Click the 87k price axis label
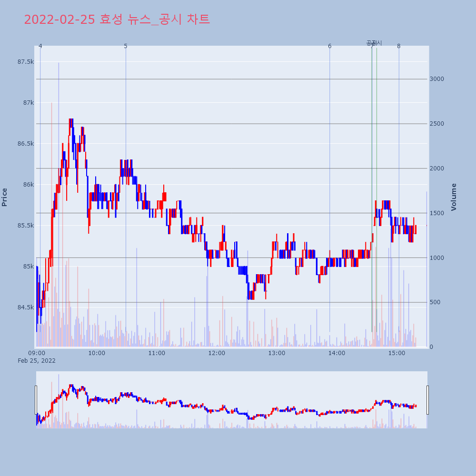Screen dimensions: 476x476 (x=29, y=103)
